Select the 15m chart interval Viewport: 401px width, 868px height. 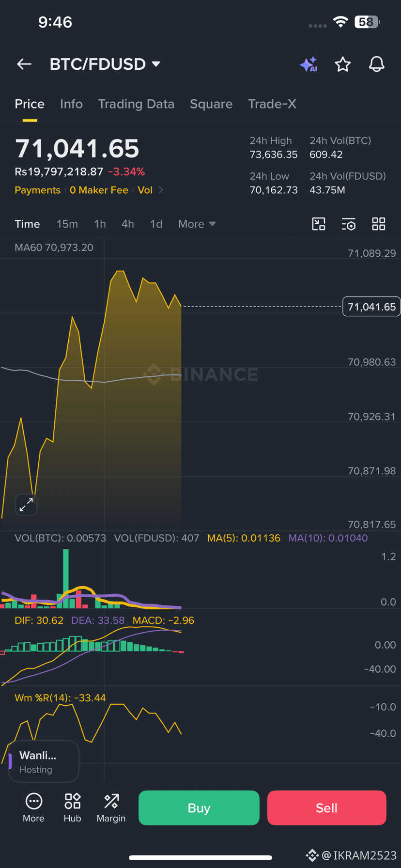pyautogui.click(x=67, y=224)
